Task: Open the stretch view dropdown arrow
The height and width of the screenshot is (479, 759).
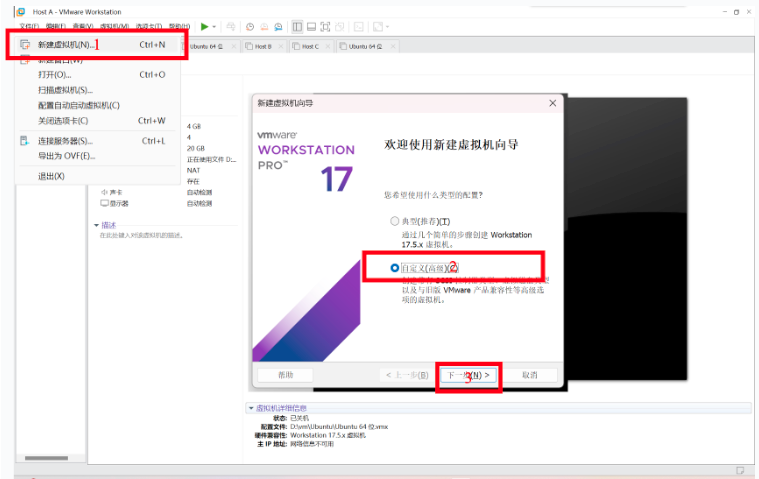Action: 387,27
